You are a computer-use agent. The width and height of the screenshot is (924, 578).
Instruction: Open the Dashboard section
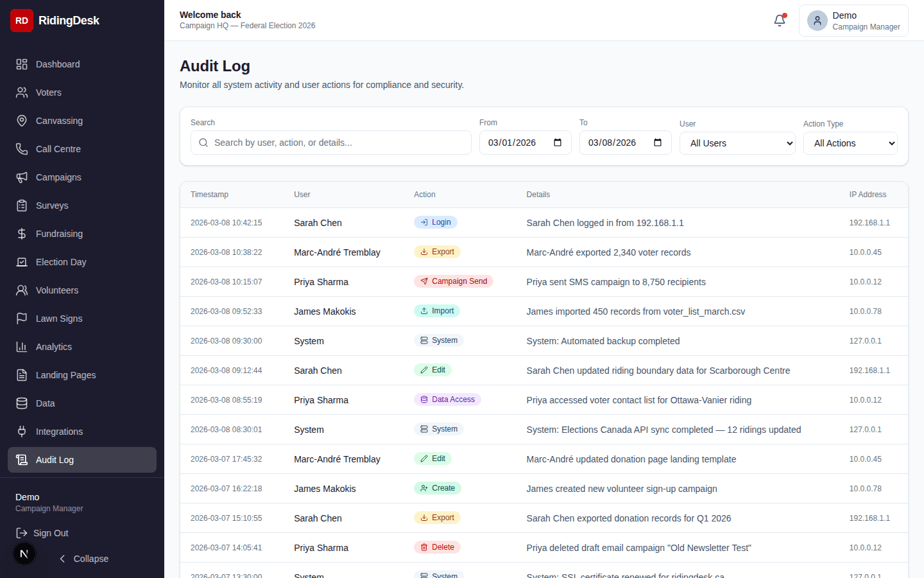(x=58, y=64)
